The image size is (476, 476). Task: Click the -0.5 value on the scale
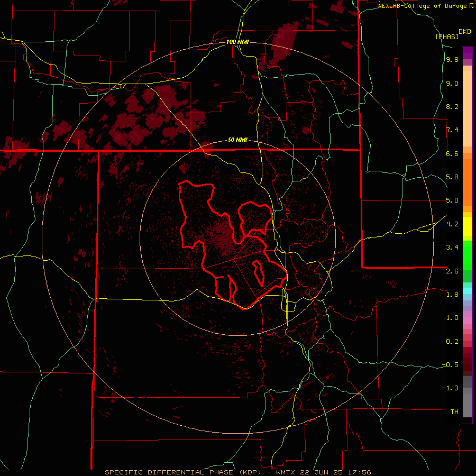(x=450, y=364)
